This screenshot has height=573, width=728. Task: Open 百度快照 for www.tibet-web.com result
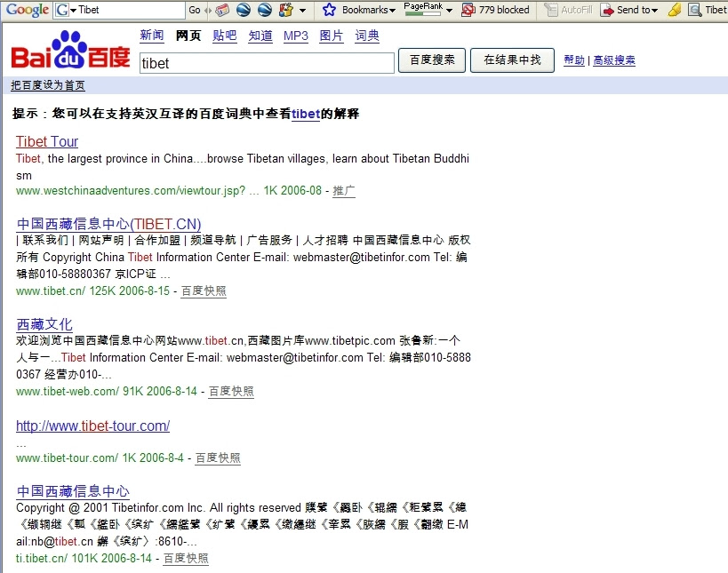tap(231, 391)
